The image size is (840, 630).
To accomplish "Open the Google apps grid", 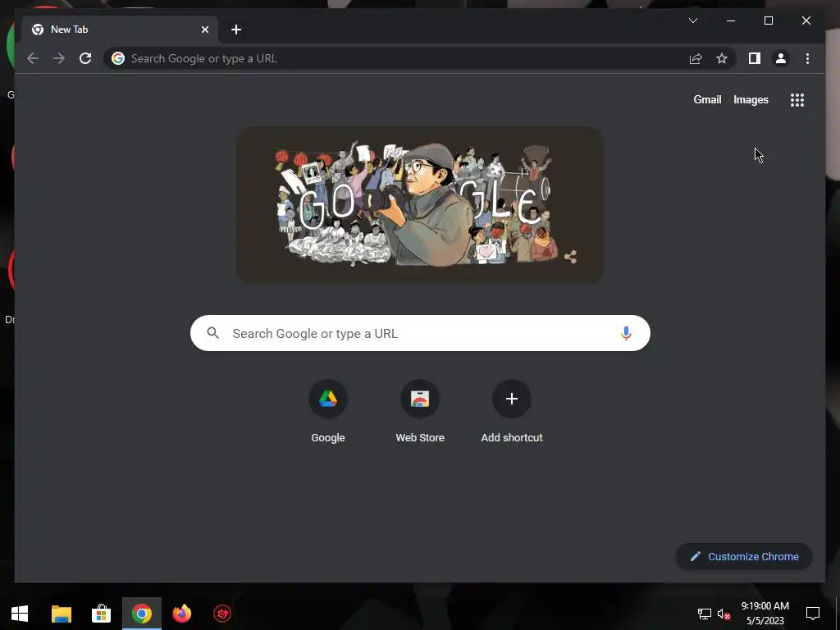I will (x=797, y=100).
